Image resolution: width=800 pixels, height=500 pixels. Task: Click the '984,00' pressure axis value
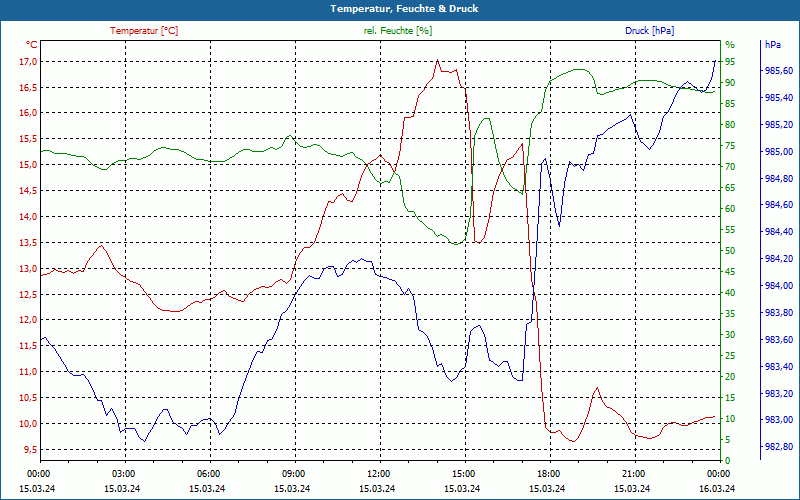pyautogui.click(x=779, y=286)
